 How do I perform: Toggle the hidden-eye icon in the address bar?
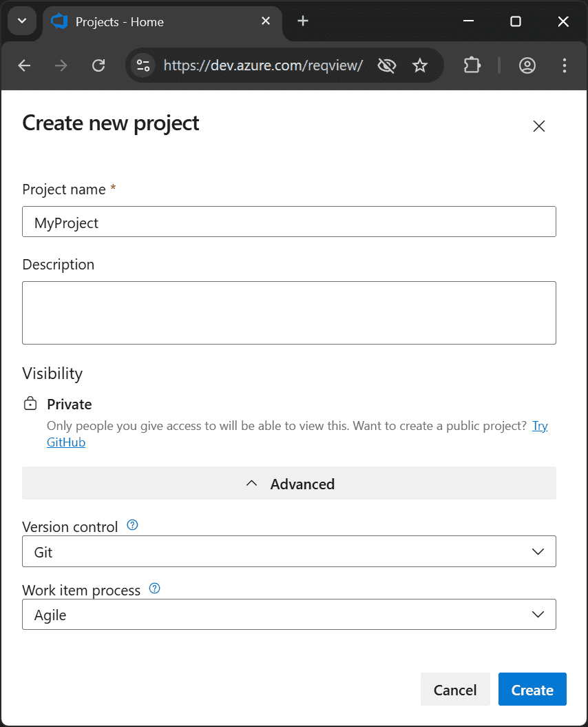pos(386,65)
